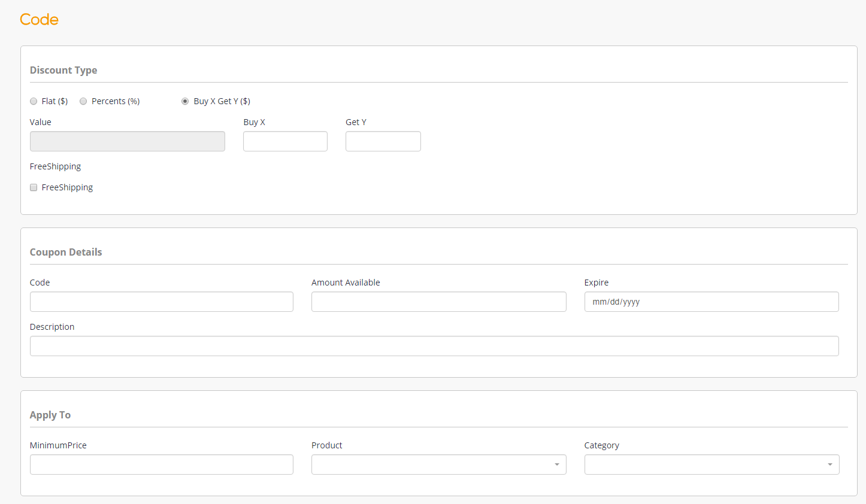This screenshot has height=504, width=866.
Task: Click the Value field label
Action: click(41, 122)
